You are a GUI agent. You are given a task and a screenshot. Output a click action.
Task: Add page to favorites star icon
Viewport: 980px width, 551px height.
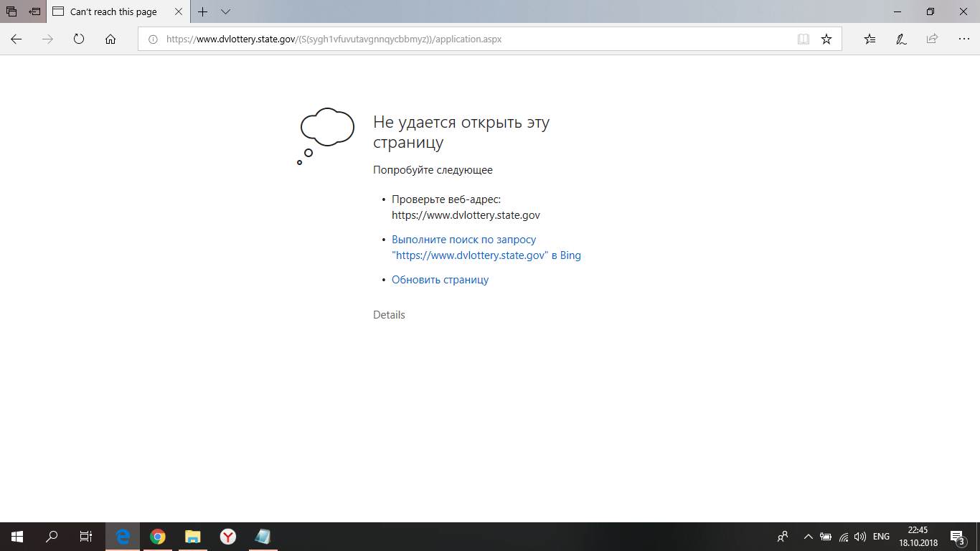coord(826,39)
